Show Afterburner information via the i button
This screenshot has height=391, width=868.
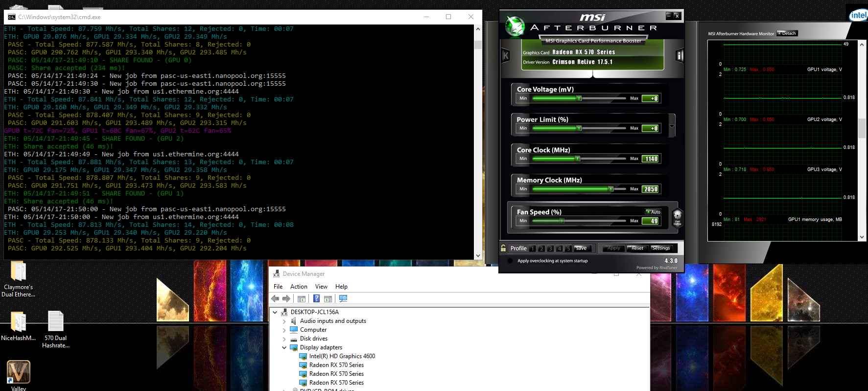click(x=680, y=55)
